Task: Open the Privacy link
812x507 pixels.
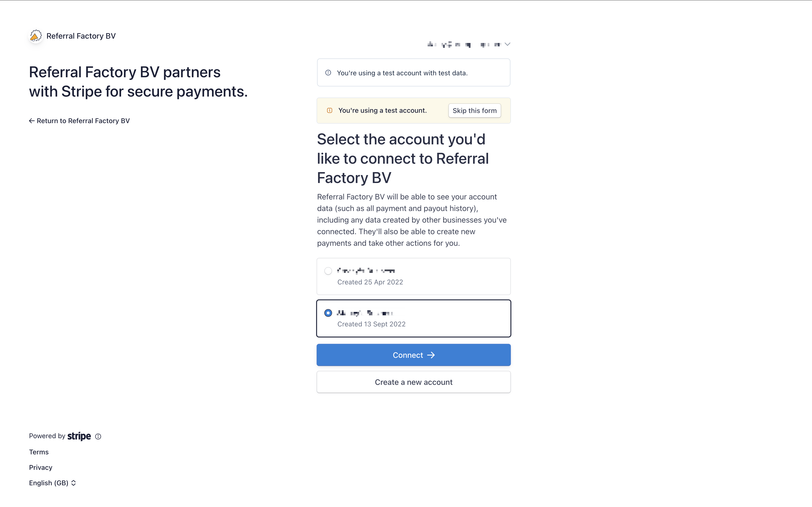Action: click(x=41, y=467)
